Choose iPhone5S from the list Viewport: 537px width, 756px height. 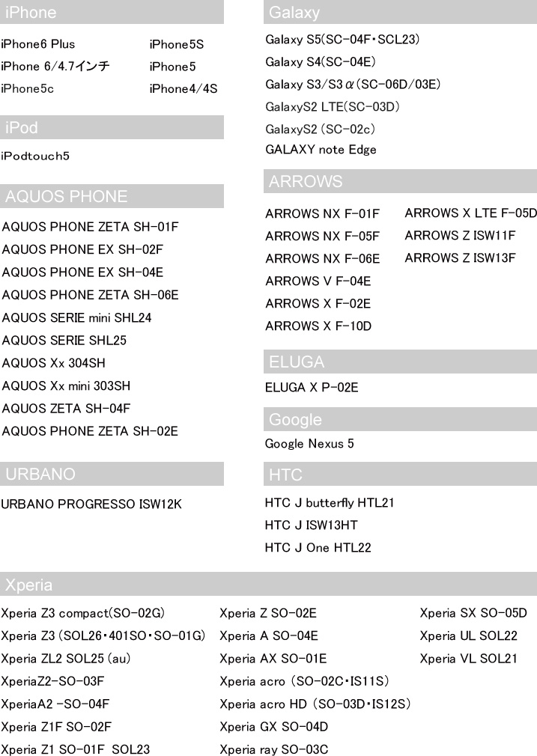pos(177,44)
